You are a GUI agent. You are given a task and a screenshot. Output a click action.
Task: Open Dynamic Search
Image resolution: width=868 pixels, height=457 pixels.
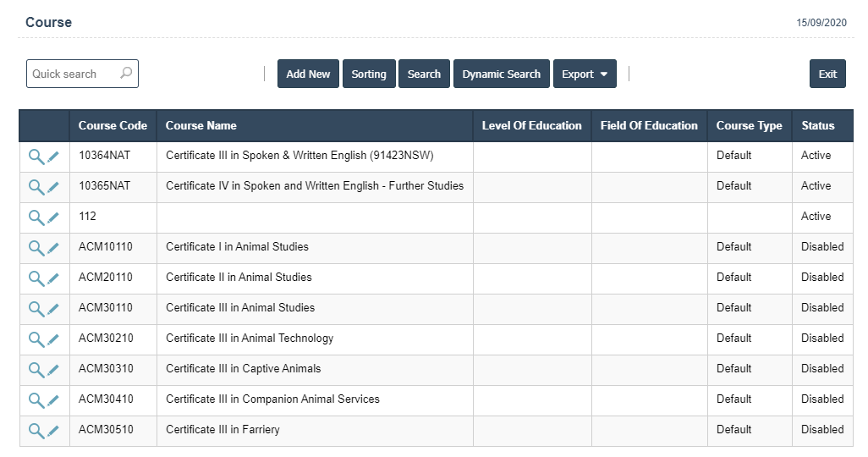pos(501,74)
